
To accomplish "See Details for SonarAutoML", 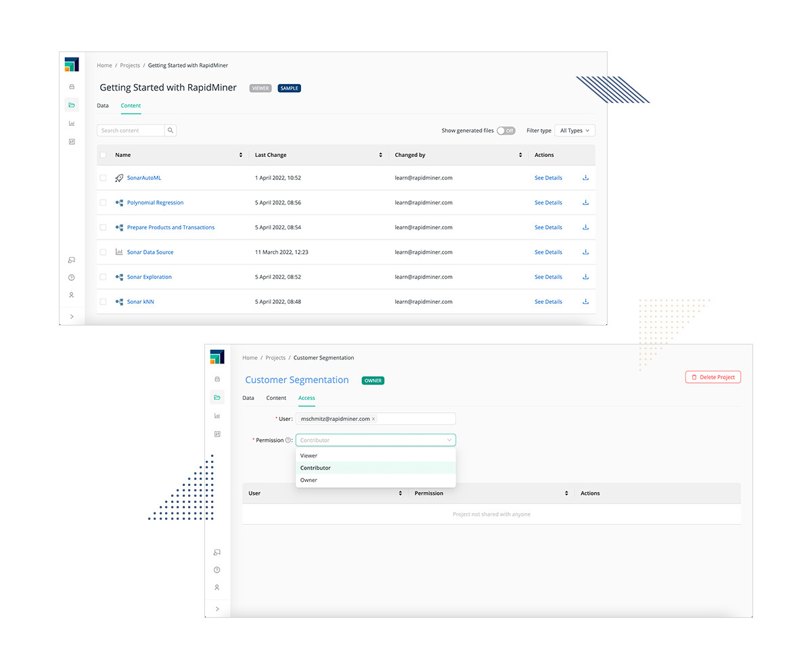I will 548,178.
